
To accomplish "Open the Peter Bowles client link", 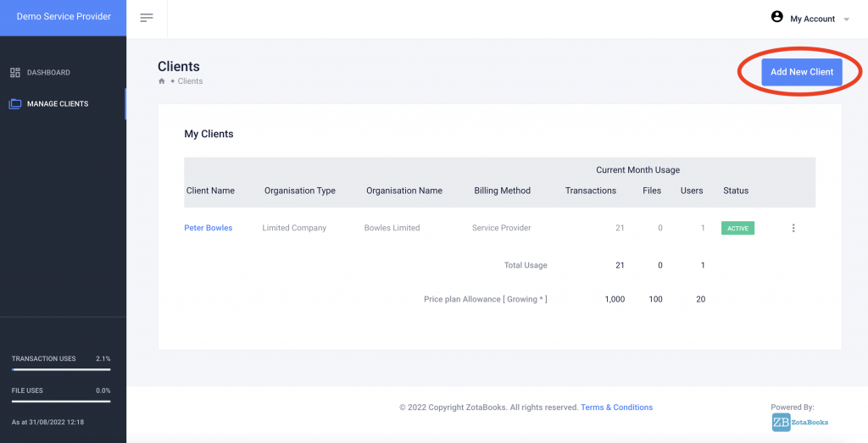I will pos(208,228).
